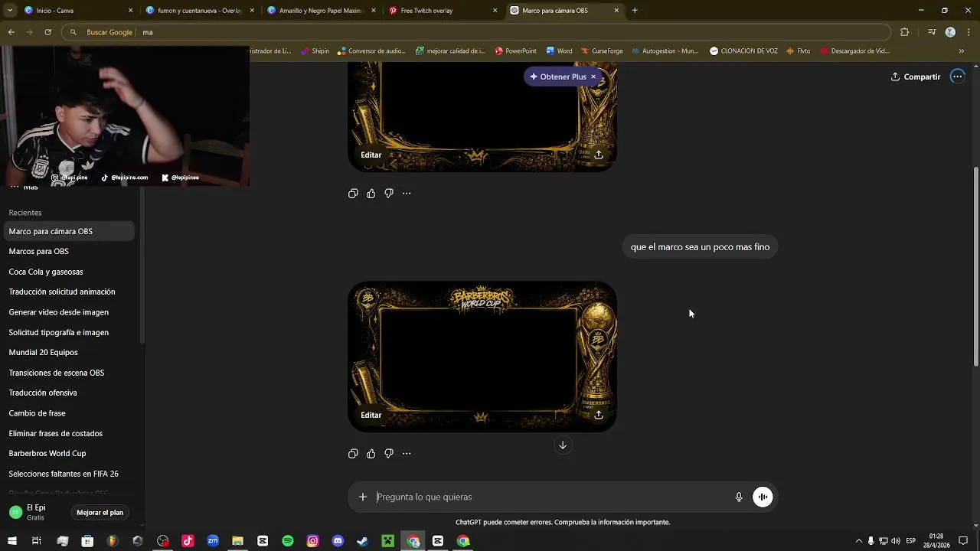The image size is (980, 551).
Task: Open Discord from the taskbar
Action: [x=338, y=541]
